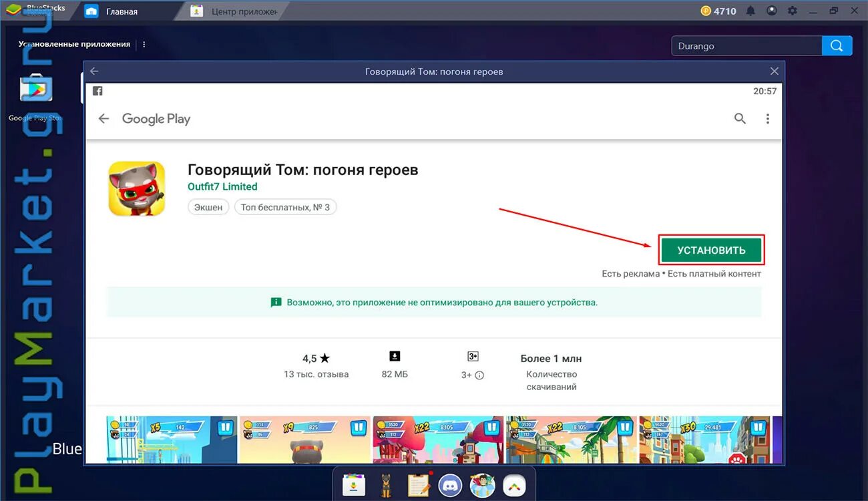Open the dog icon in the dock

point(385,486)
